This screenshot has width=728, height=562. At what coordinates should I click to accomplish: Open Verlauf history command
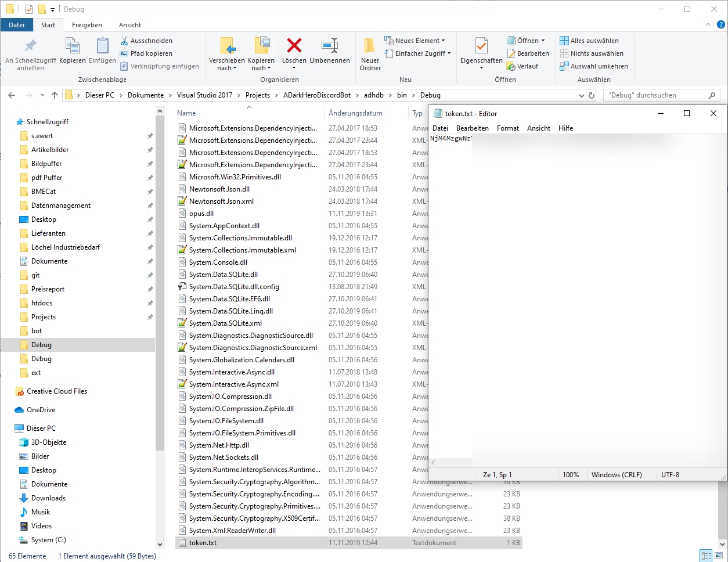pyautogui.click(x=522, y=66)
